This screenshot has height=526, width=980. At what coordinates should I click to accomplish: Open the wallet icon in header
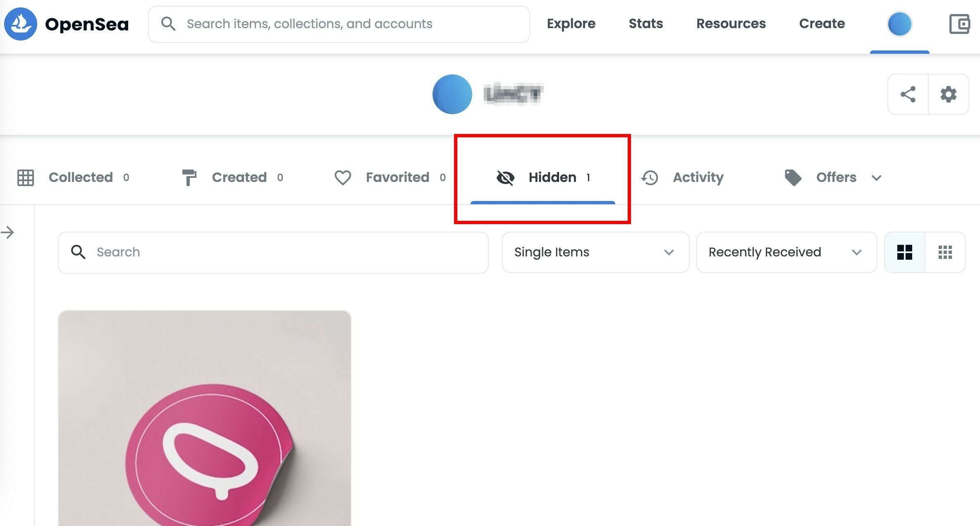[959, 24]
